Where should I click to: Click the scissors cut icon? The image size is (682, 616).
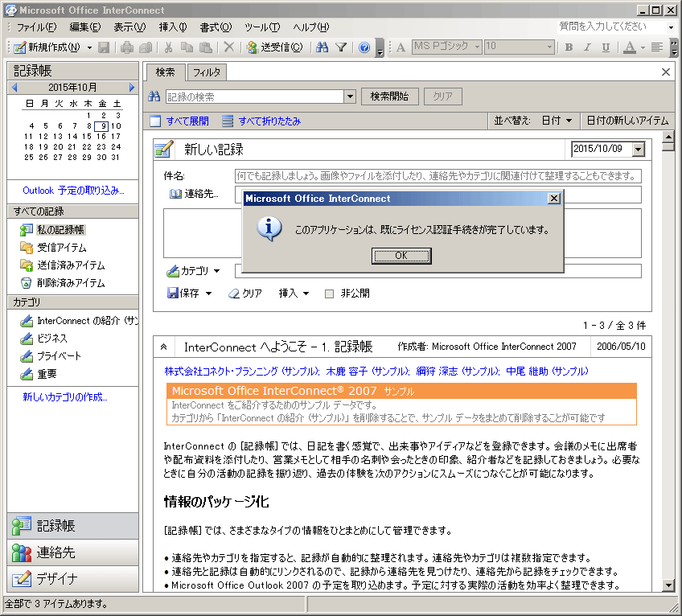click(168, 47)
